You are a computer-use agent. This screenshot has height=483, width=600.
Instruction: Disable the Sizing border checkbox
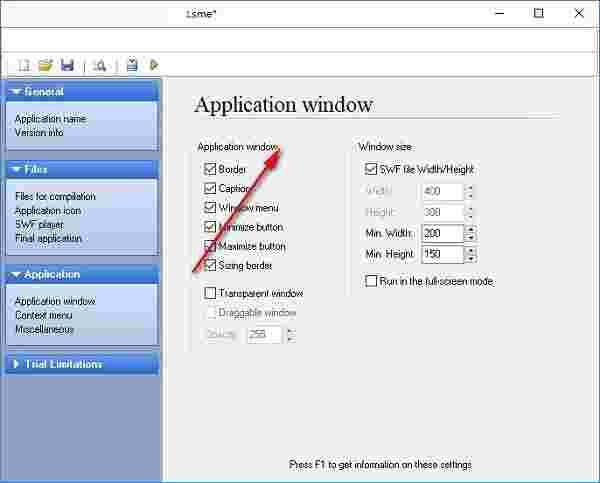click(x=210, y=265)
